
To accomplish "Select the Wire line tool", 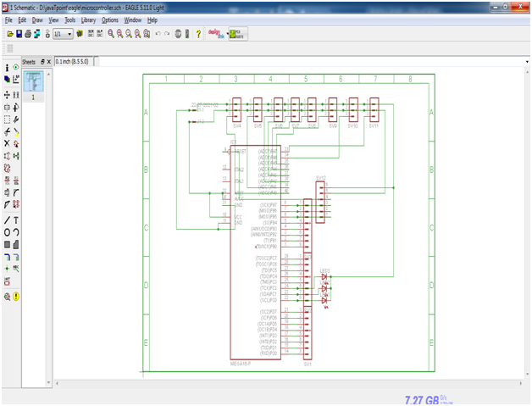I will (x=7, y=220).
